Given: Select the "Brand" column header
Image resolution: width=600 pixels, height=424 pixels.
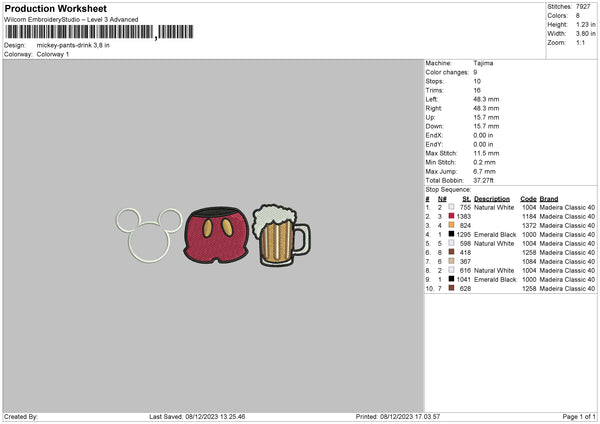Looking at the screenshot, I should tap(549, 199).
